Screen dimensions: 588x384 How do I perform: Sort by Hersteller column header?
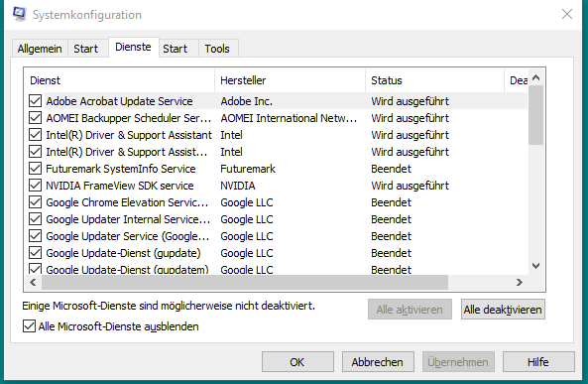[290, 80]
